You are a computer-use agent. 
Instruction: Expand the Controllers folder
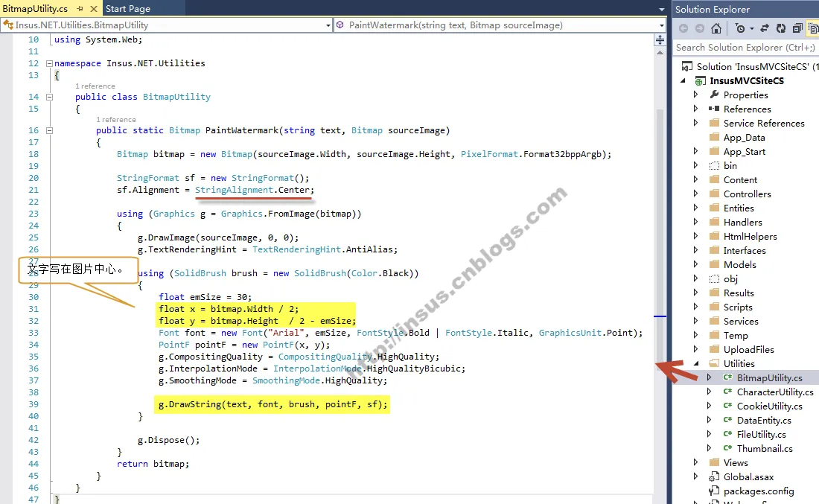pos(695,194)
